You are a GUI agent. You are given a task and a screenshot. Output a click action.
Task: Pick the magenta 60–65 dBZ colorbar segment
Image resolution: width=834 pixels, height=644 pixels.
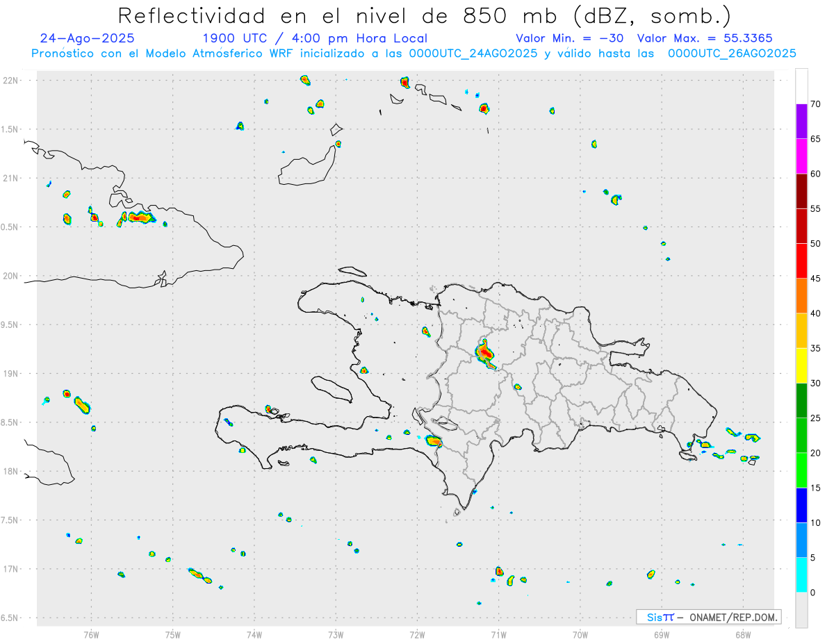pos(801,156)
